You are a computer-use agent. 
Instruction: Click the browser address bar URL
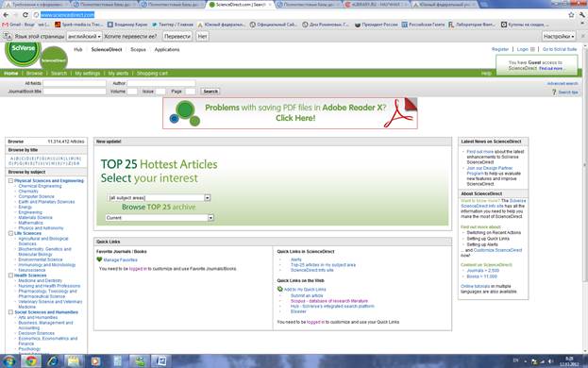click(x=68, y=15)
